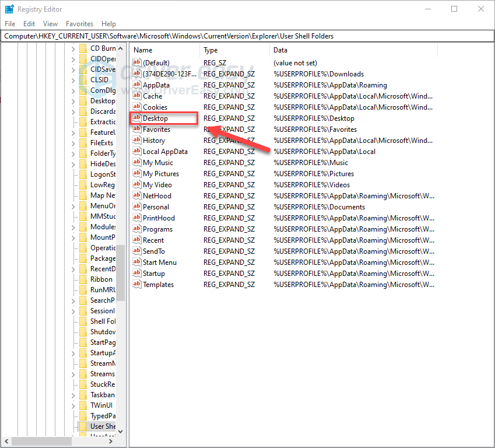Click the string icon beside Programs value
495x448 pixels.
pyautogui.click(x=136, y=229)
